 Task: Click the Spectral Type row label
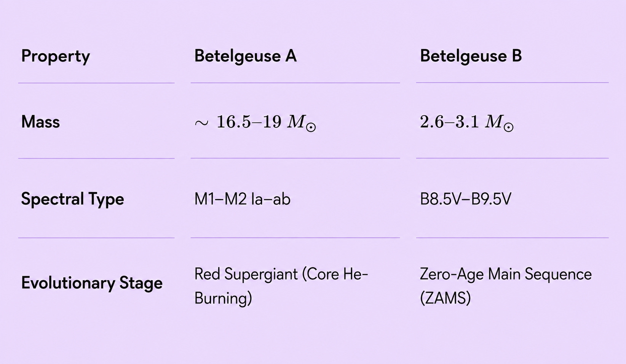click(72, 199)
